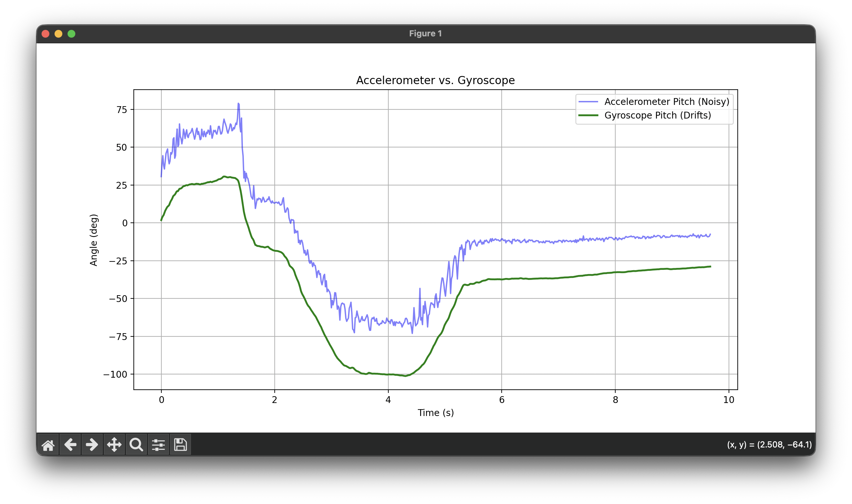Navigate back to the previous view

pos(71,444)
